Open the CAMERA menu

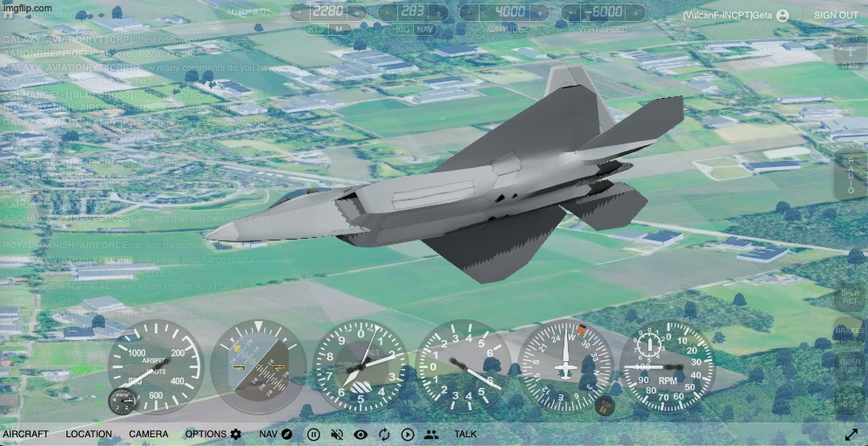(x=149, y=434)
